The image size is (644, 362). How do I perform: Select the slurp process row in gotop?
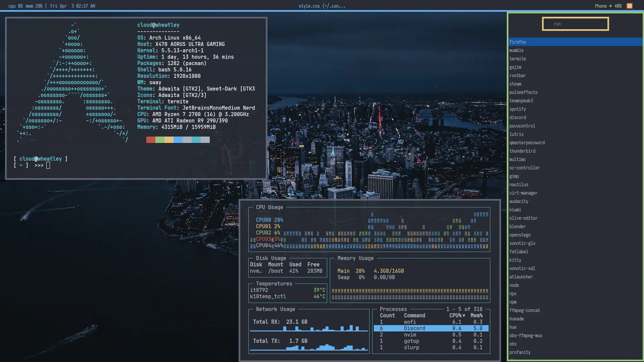point(431,348)
